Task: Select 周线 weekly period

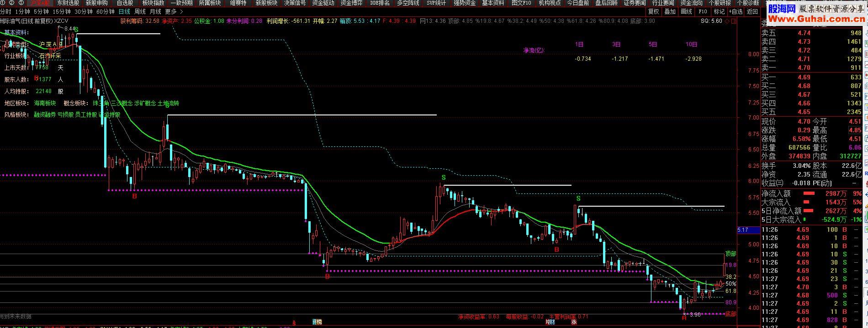Action: pyautogui.click(x=140, y=11)
